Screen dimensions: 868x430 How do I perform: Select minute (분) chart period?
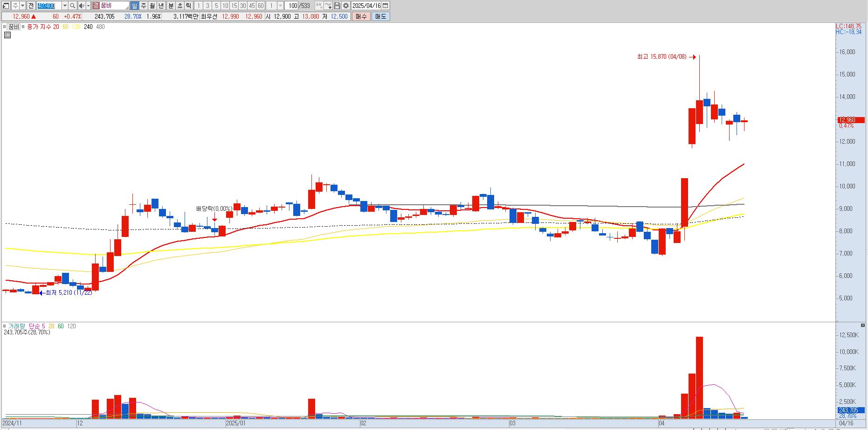point(171,6)
